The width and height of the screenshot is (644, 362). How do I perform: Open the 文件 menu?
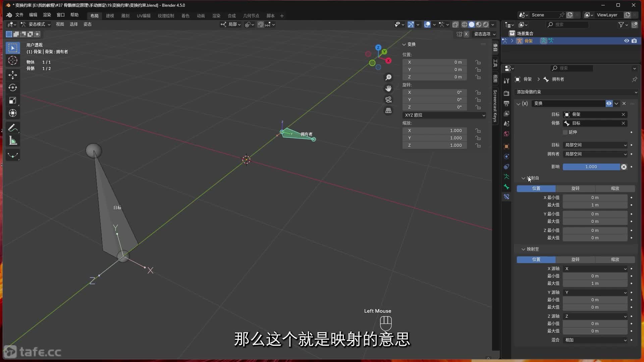coord(19,15)
